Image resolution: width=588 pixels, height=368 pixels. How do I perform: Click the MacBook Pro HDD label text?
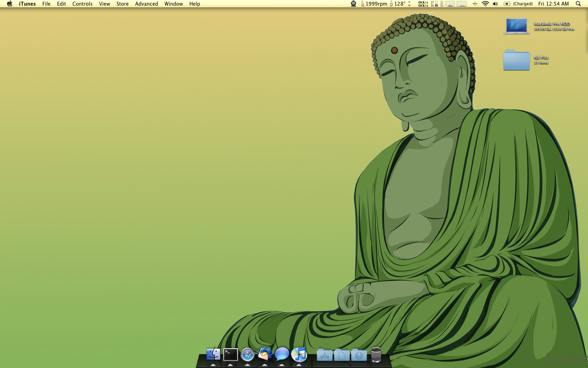point(552,24)
